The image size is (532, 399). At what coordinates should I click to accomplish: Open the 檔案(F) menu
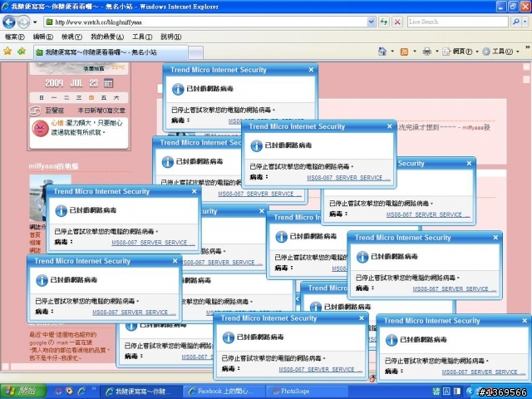click(14, 37)
